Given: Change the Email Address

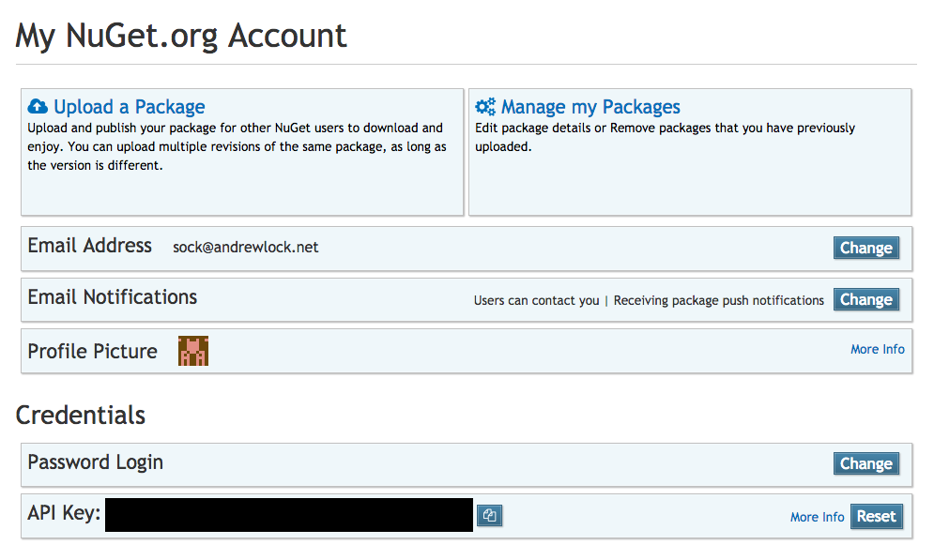Looking at the screenshot, I should coord(866,248).
